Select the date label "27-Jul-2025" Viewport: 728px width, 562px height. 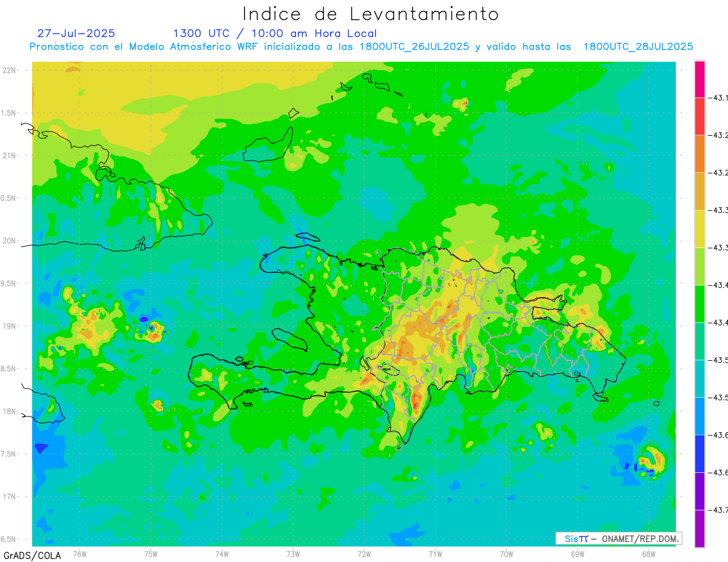coord(76,33)
